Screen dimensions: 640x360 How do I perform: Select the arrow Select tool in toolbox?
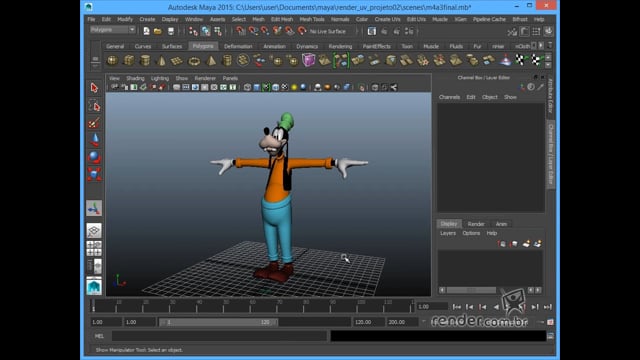(x=94, y=88)
